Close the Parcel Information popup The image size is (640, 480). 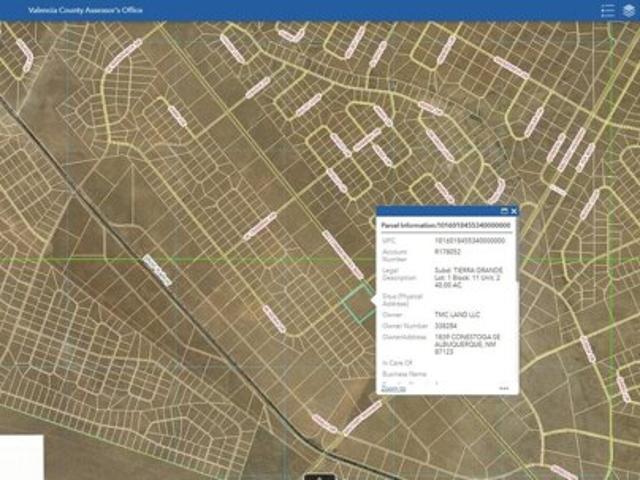(x=514, y=212)
